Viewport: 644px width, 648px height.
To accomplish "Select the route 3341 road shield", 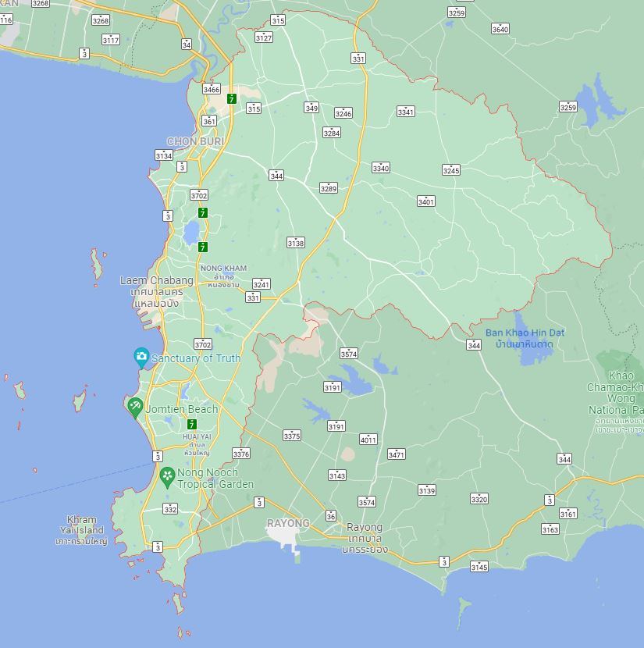I will pyautogui.click(x=405, y=112).
